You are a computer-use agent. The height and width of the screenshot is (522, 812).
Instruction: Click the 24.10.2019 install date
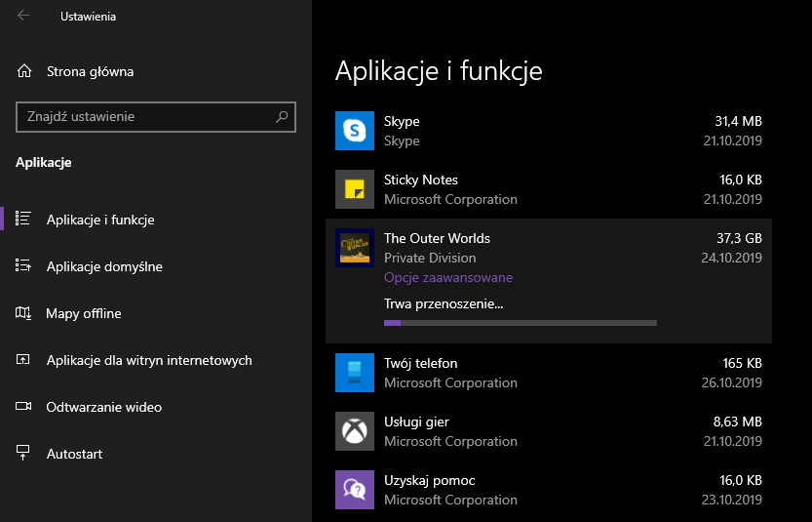point(732,259)
